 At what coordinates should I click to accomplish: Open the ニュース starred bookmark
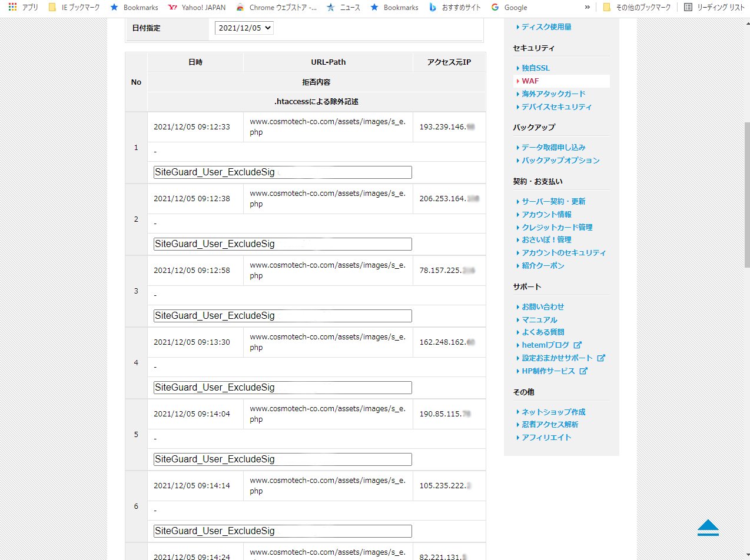[x=343, y=8]
